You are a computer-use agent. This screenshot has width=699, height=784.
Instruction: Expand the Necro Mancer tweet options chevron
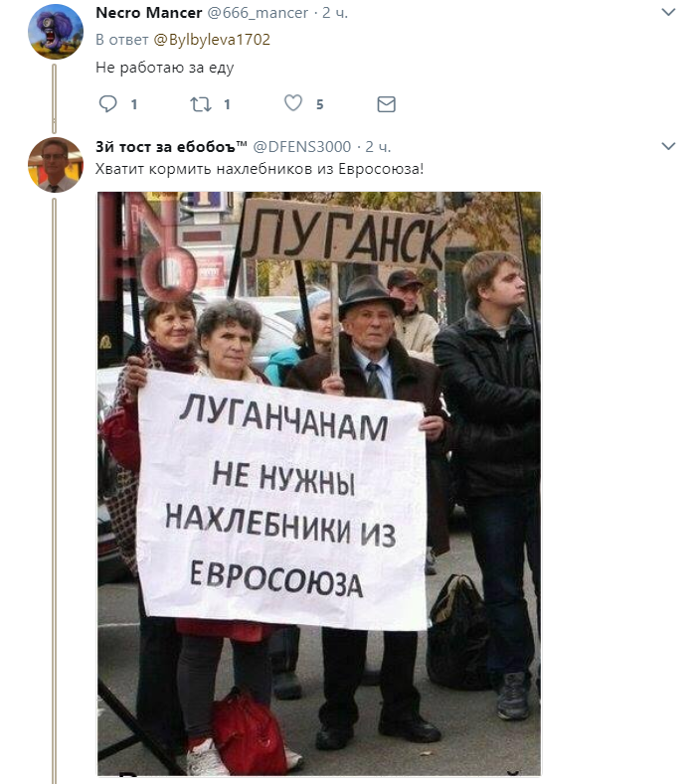tap(668, 12)
